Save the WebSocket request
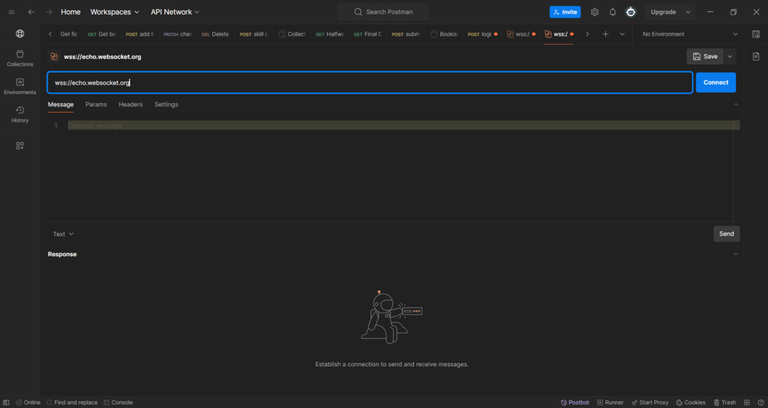 [x=705, y=57]
